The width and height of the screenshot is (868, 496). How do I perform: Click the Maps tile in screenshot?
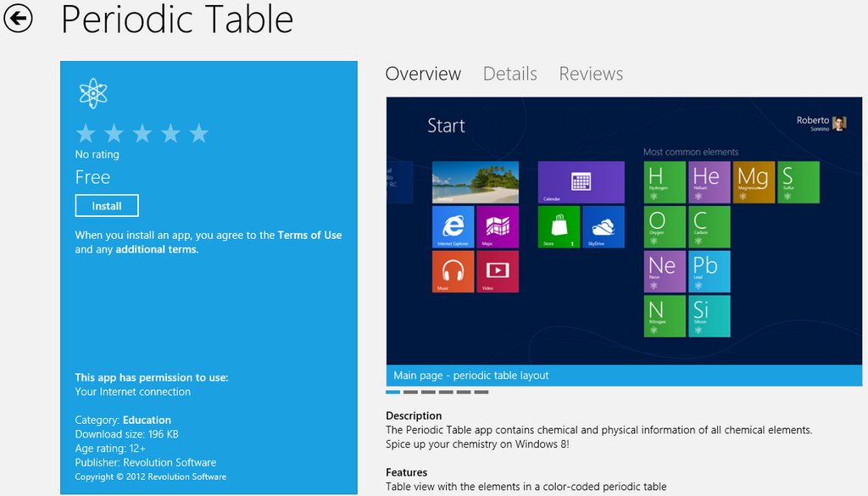[498, 227]
